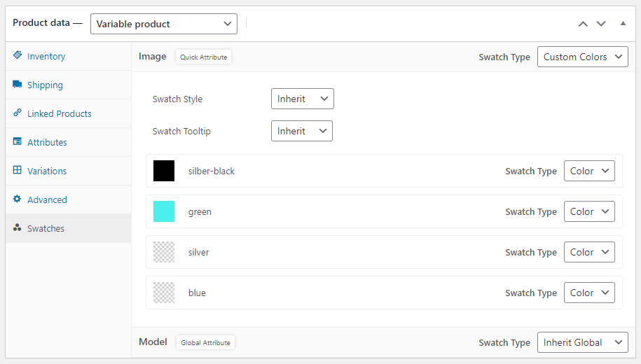Click the Swatches dots icon
The image size is (641, 364).
(18, 228)
